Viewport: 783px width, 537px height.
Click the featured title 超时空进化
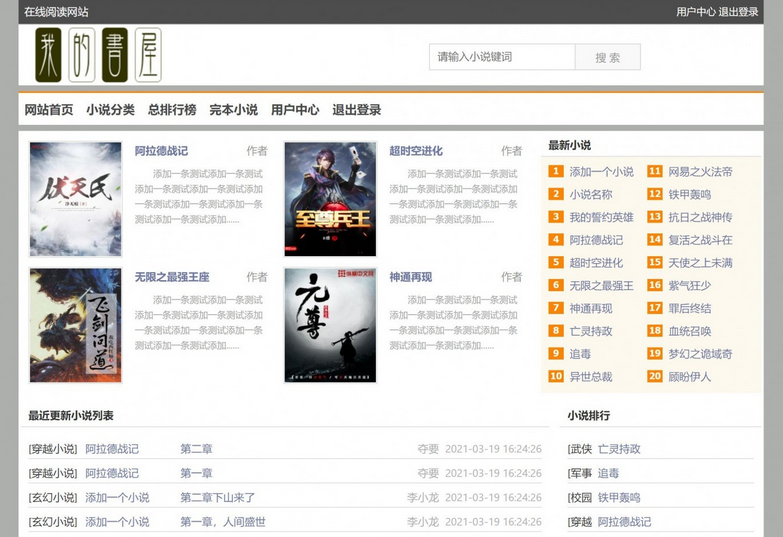click(x=416, y=151)
